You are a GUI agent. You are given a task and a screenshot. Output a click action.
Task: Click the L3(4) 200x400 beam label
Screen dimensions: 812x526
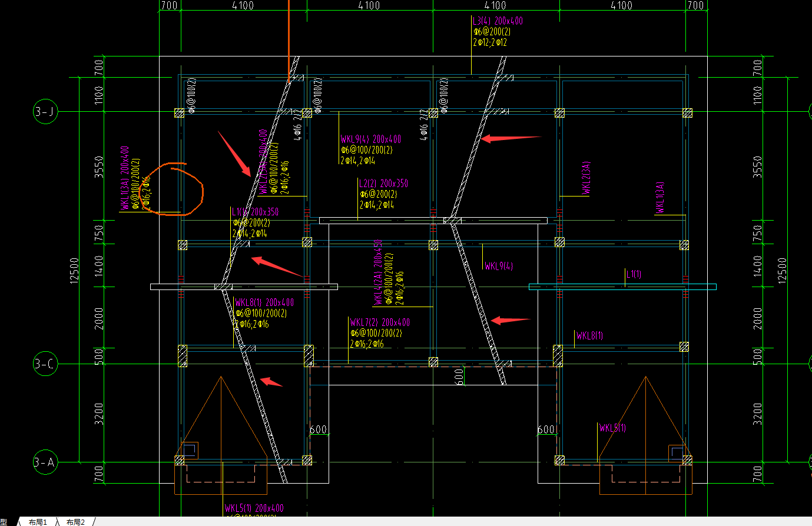coord(498,21)
